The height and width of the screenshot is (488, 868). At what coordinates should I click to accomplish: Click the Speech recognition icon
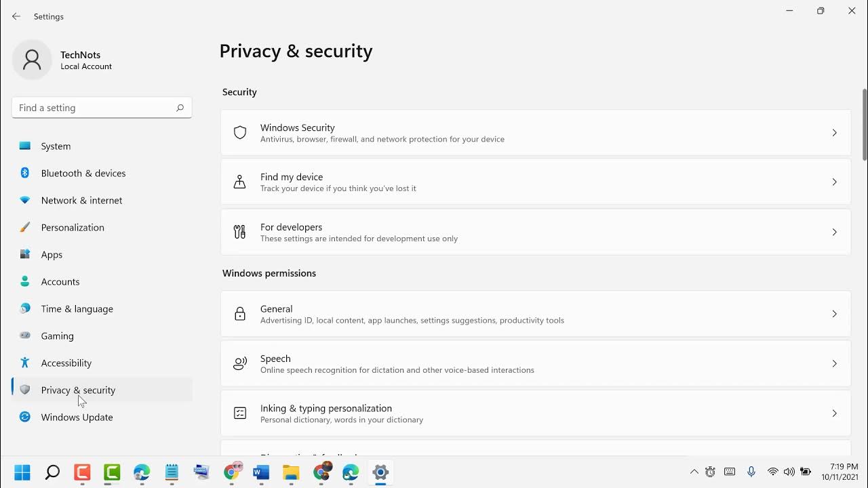point(240,364)
